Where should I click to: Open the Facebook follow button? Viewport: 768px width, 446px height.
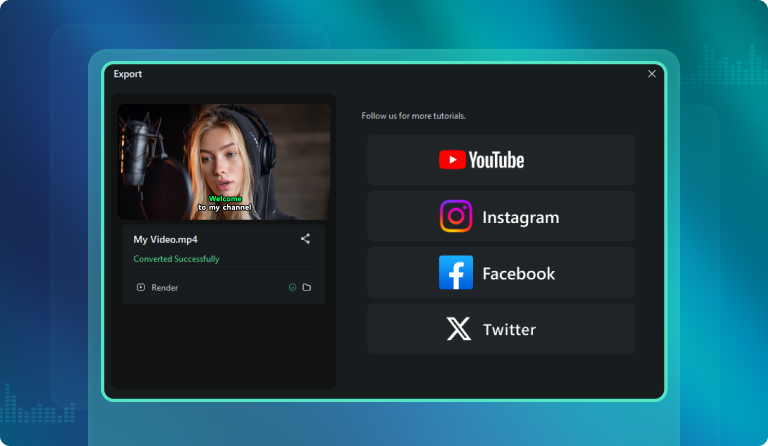(x=501, y=272)
